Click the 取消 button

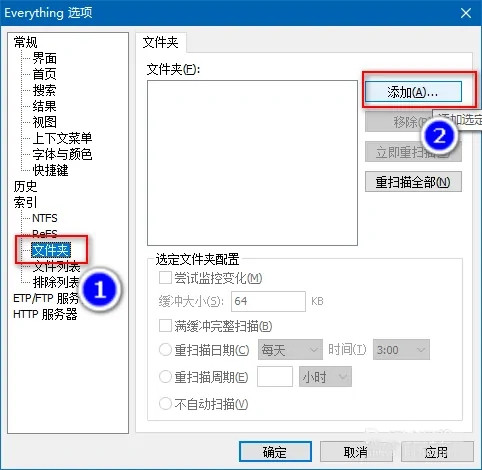355,452
